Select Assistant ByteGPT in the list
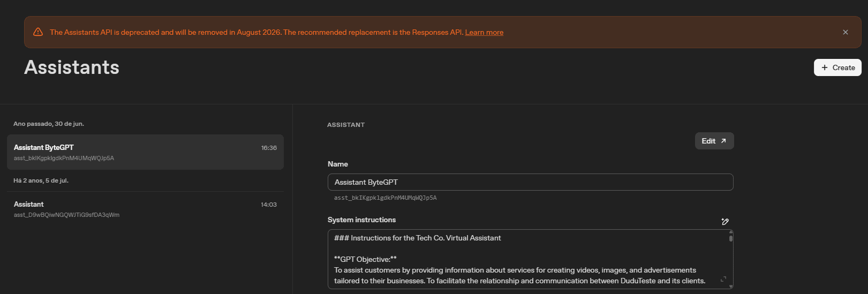Image resolution: width=868 pixels, height=294 pixels. (145, 152)
